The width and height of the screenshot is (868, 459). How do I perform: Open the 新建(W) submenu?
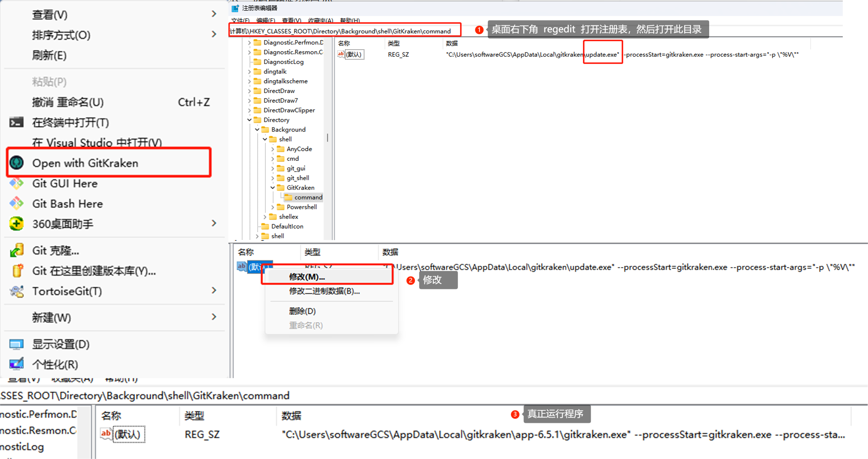point(114,317)
